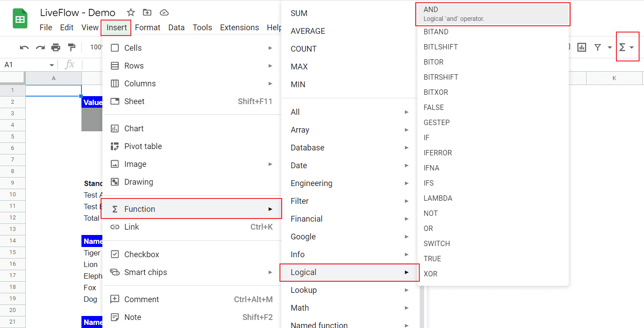Expand the Math function category
The height and width of the screenshot is (328, 644).
tap(350, 308)
